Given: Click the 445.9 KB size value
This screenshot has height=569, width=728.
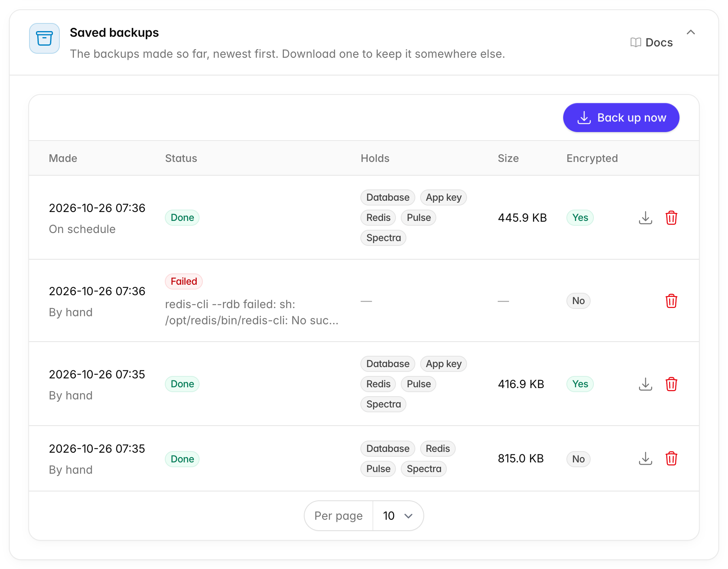Looking at the screenshot, I should point(522,218).
